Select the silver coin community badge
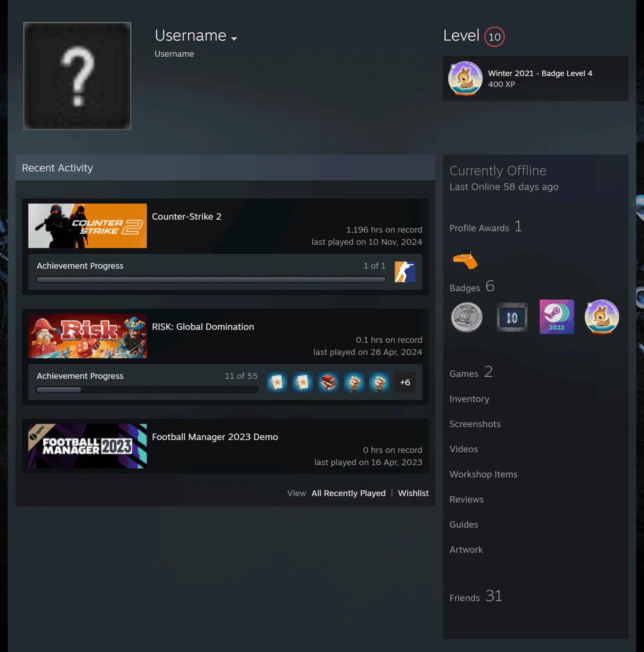The image size is (644, 652). point(466,317)
